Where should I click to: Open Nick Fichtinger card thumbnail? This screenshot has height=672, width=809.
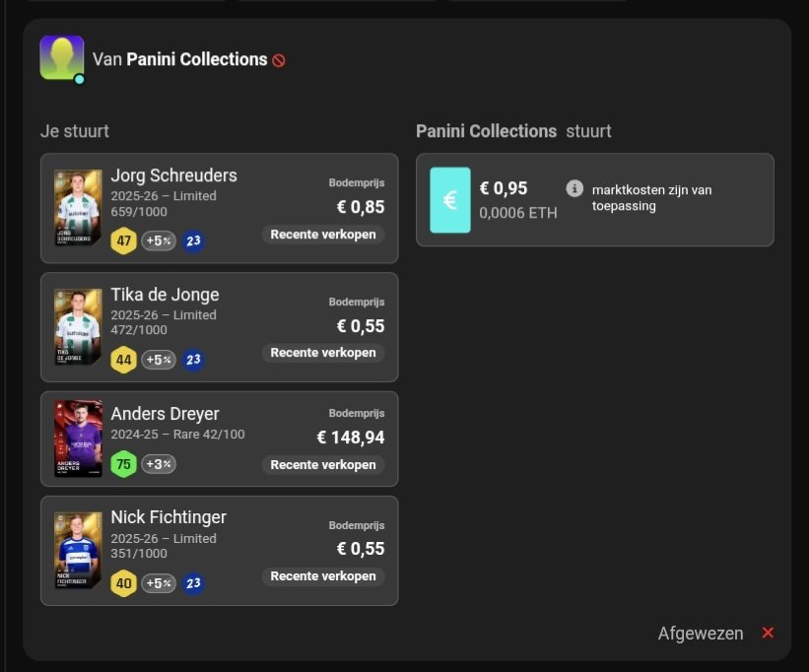(78, 550)
